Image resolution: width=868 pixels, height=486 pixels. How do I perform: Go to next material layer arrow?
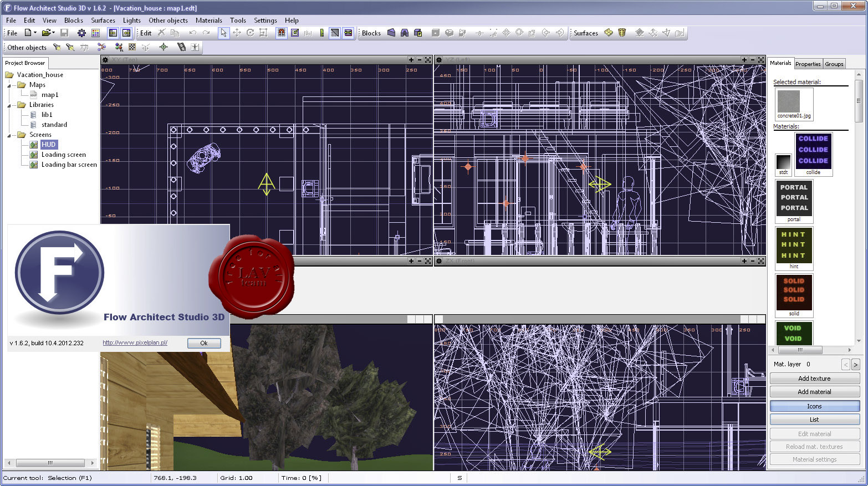[x=855, y=364]
